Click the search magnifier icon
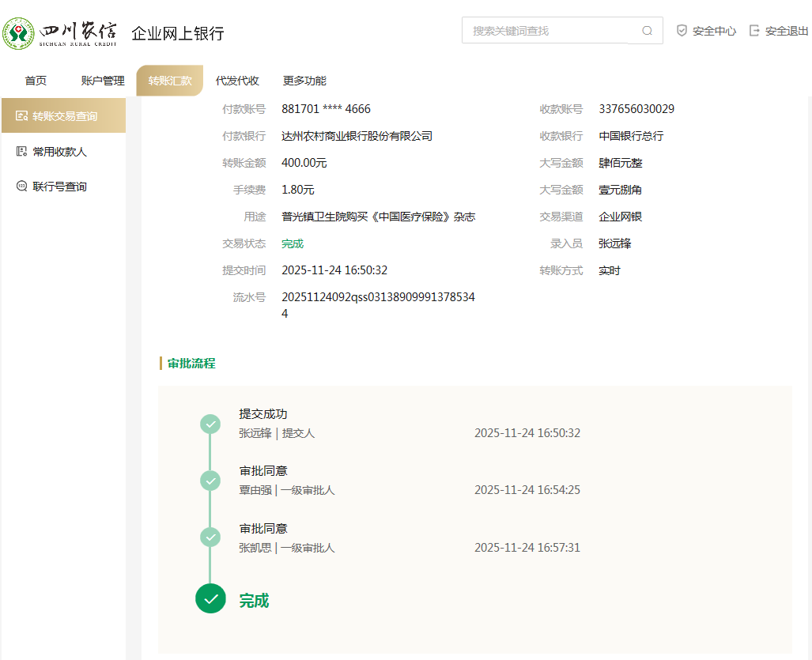 (x=647, y=31)
